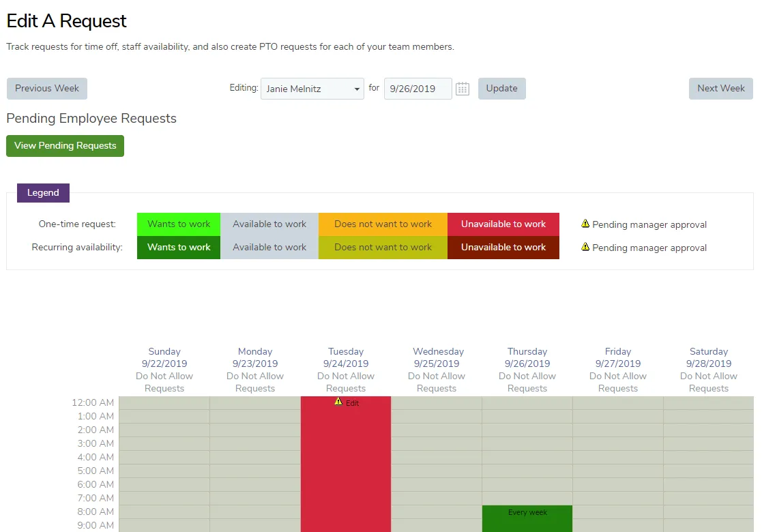Click Sunday 12:00 AM grid cell
Screen dimensions: 762x532
click(x=164, y=403)
